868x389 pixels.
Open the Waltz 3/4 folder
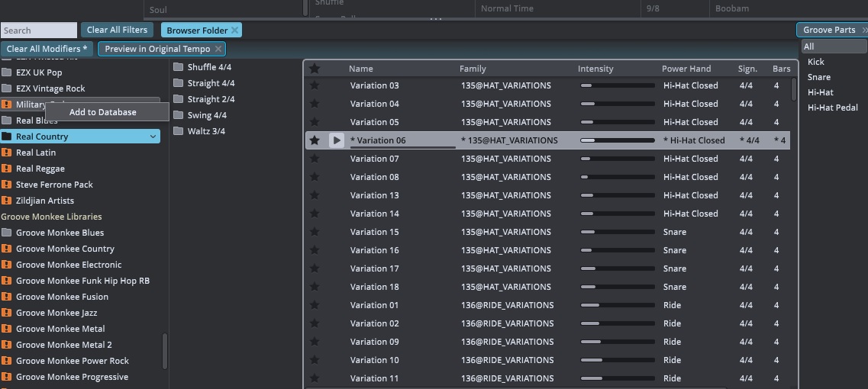[206, 131]
